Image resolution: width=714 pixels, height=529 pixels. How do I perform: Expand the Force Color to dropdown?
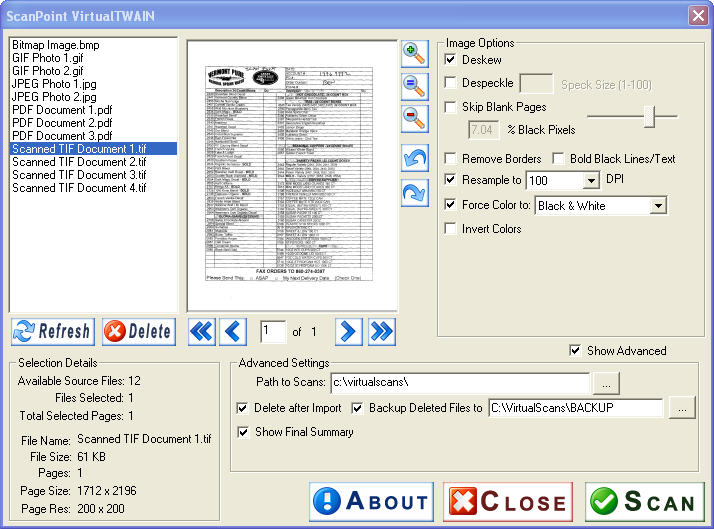coord(657,206)
